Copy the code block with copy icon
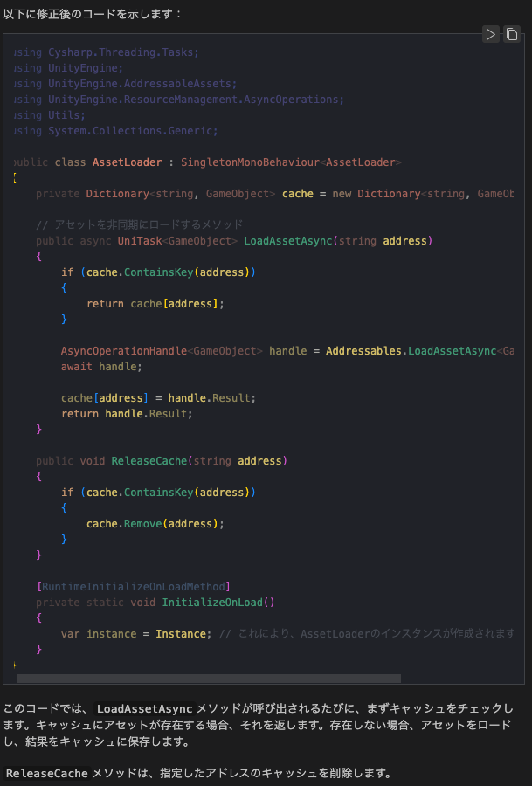Viewport: 532px width, 786px height. click(511, 34)
